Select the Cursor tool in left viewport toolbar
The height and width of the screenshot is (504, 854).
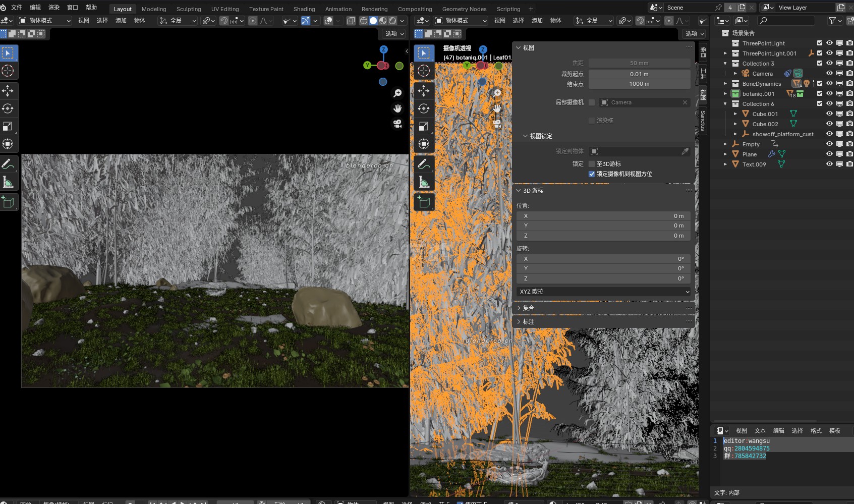8,71
